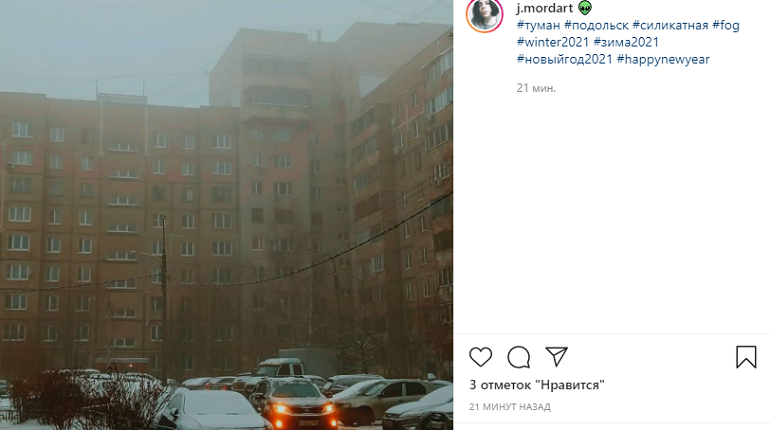770x430 pixels.
Task: Open the #fog hashtag
Action: pos(726,25)
